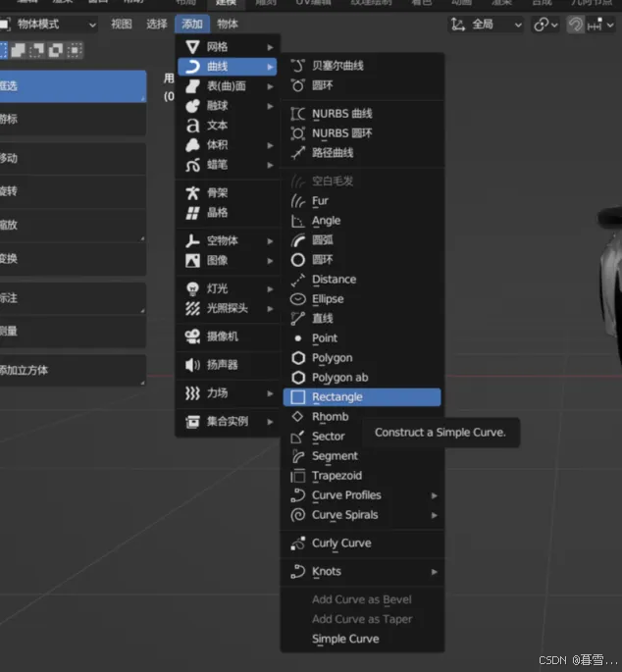Image resolution: width=622 pixels, height=672 pixels.
Task: Add a Polygon ab curve
Action: [362, 378]
